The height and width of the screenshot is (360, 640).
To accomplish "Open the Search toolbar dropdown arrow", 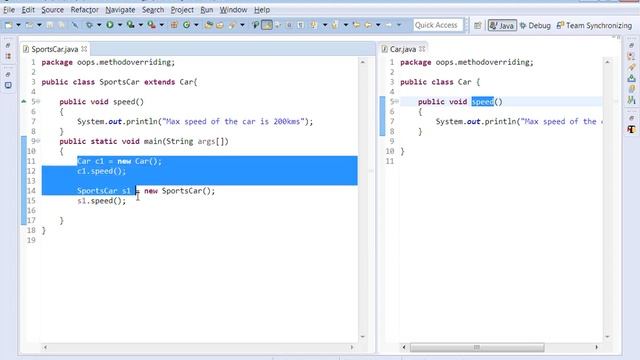I will pos(242,25).
